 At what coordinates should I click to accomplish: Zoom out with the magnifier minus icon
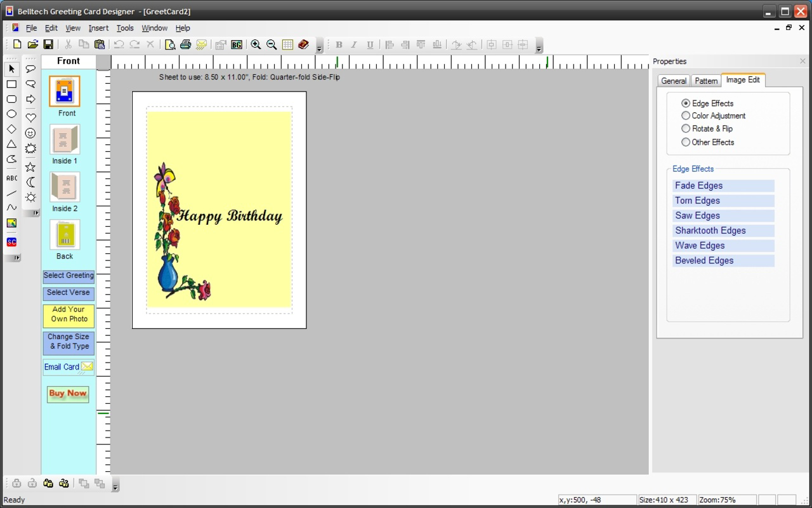[272, 44]
